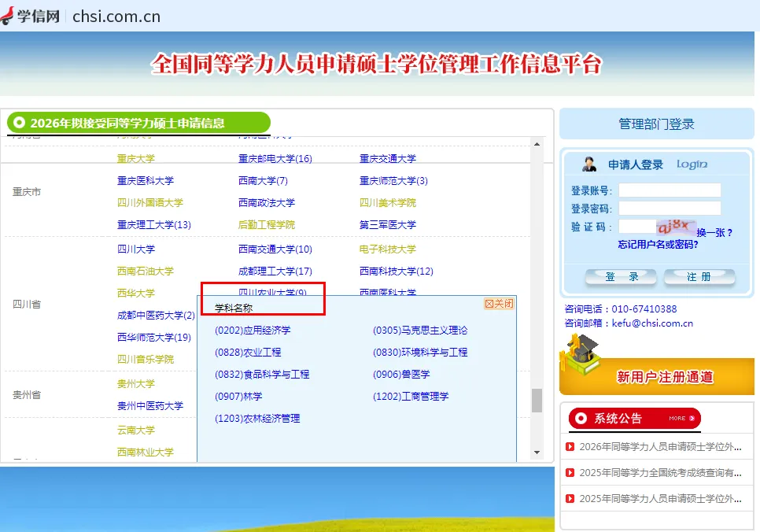Viewport: 760px width, 532px height.
Task: Open 西南大学(7)
Action: coord(264,180)
